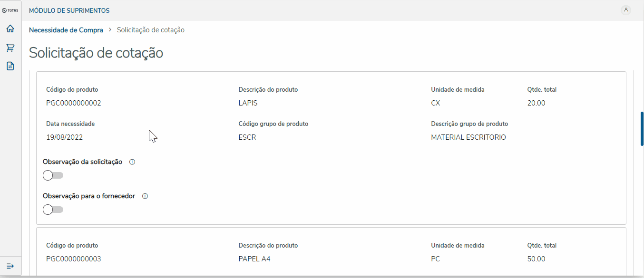Click the TOTVS logo in the sidebar

pos(10,10)
